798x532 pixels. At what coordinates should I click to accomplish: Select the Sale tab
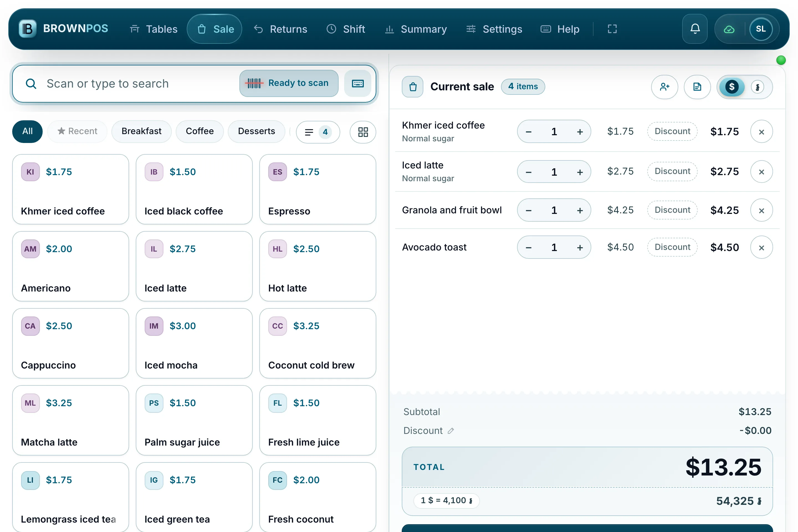pos(214,29)
